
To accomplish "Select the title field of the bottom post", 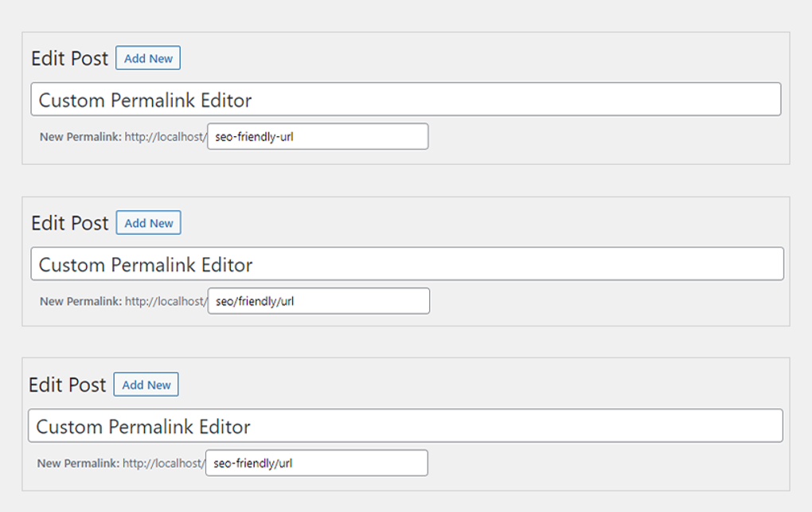I will click(x=406, y=426).
